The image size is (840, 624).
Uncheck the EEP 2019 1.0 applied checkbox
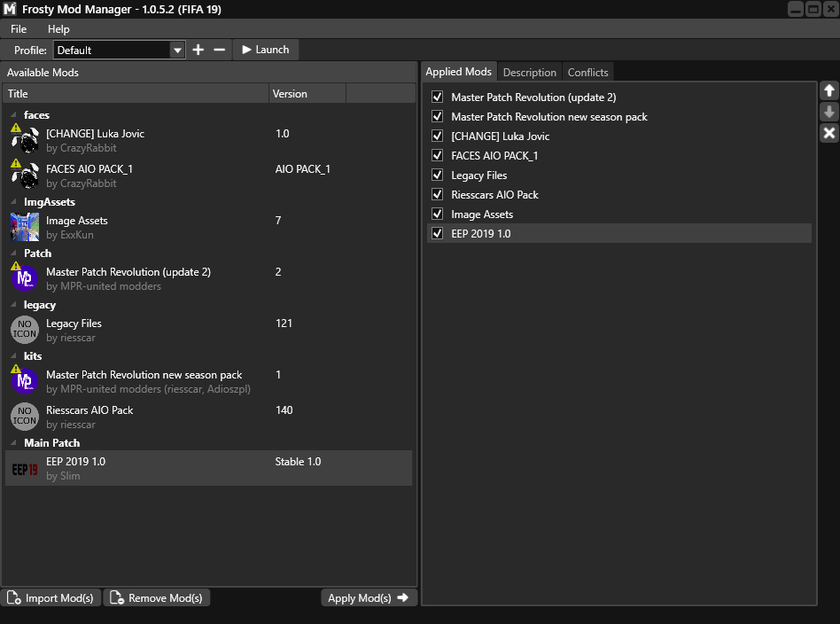point(437,233)
